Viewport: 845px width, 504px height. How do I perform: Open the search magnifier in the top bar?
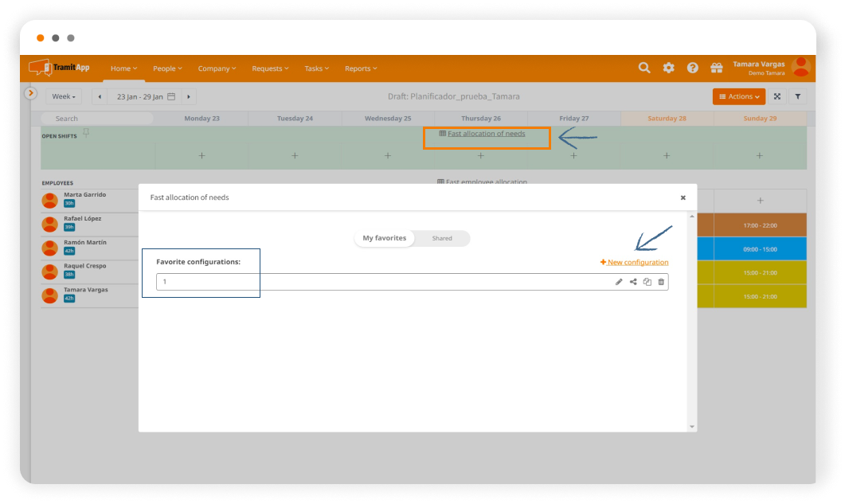point(644,68)
